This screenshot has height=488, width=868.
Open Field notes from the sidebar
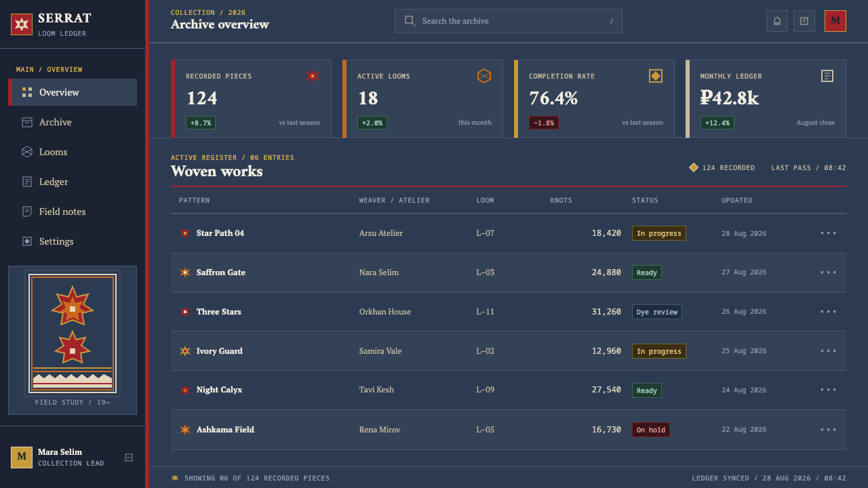73,211
